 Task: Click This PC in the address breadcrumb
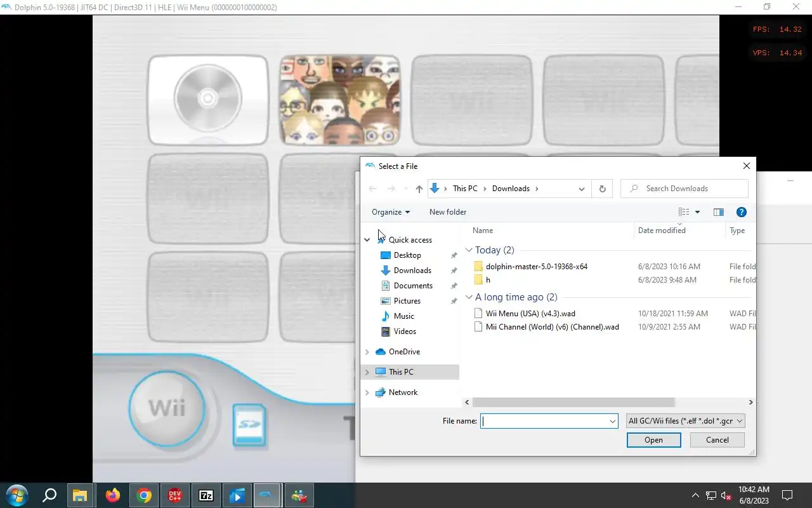coord(465,189)
